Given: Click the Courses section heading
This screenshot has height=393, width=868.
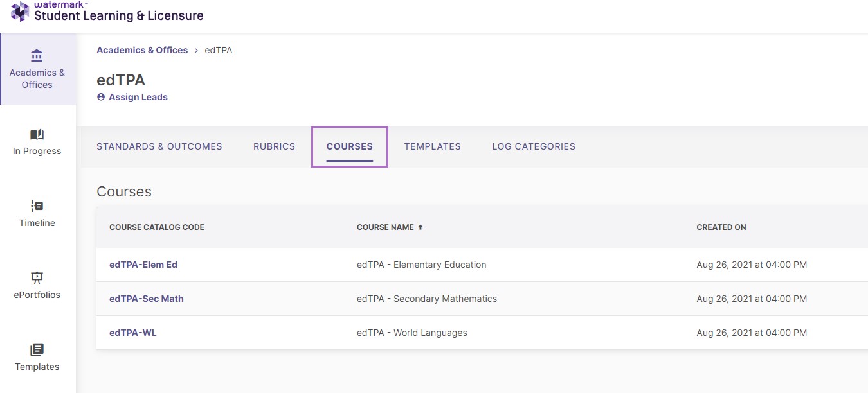Looking at the screenshot, I should tap(124, 192).
